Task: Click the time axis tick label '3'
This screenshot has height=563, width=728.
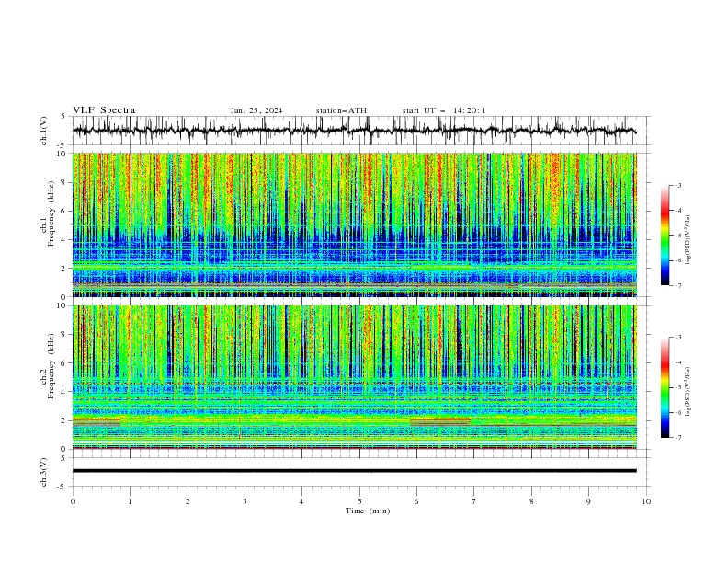Action: point(245,501)
